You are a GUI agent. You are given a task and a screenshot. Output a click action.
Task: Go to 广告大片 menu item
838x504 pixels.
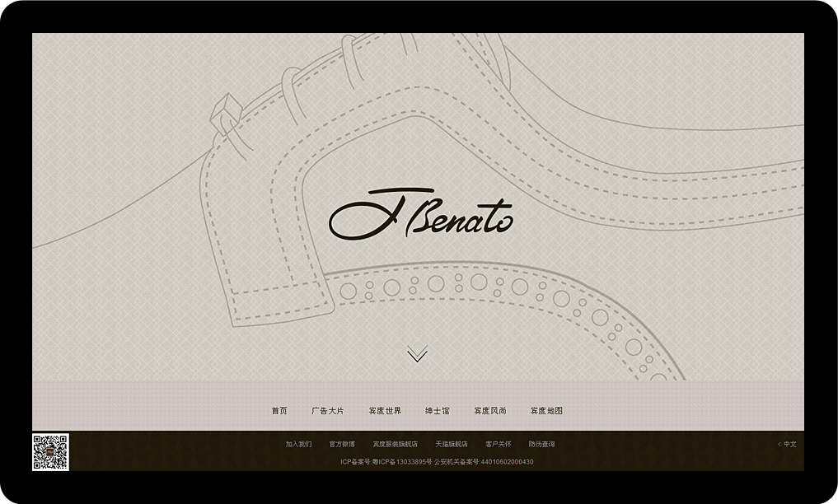(x=327, y=411)
